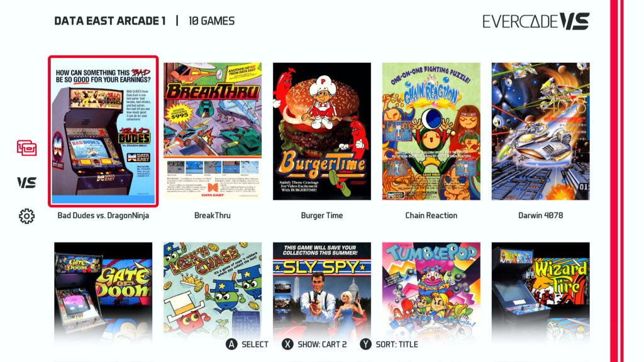644x362 pixels.
Task: Select the Chain Reaction cover art
Action: [431, 131]
